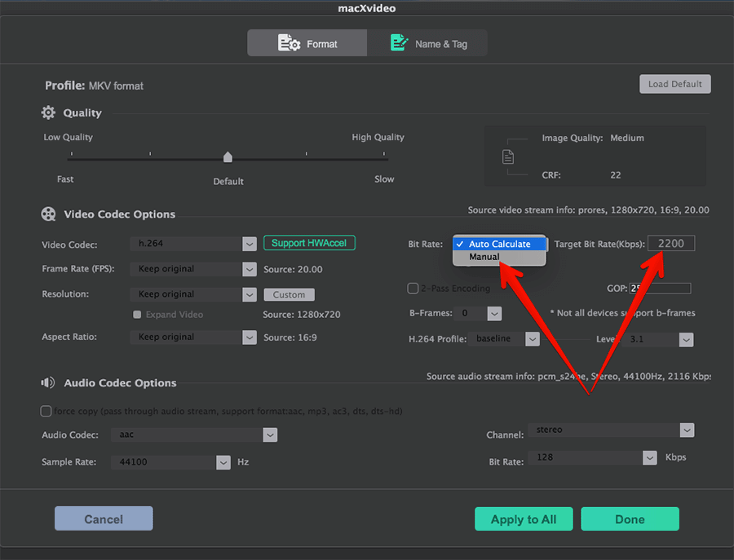Open the Resolution dropdown
This screenshot has height=560, width=734.
click(x=193, y=294)
